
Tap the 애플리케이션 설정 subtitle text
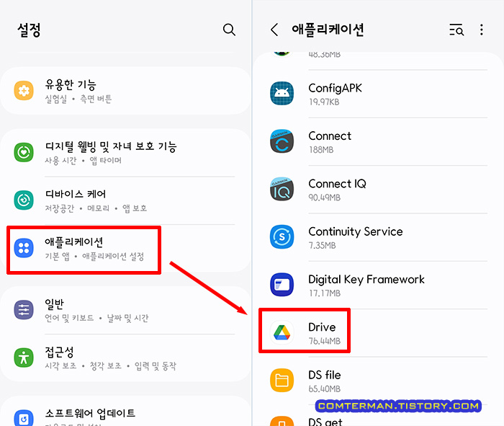tap(113, 257)
